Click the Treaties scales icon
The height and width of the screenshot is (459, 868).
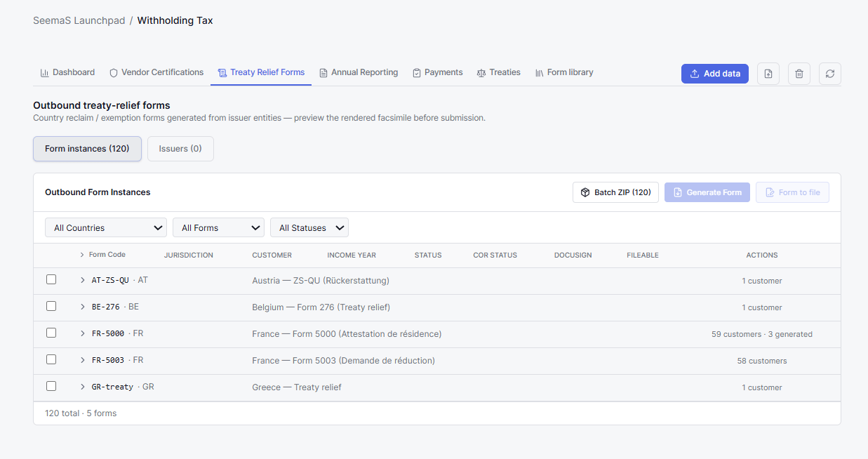481,72
